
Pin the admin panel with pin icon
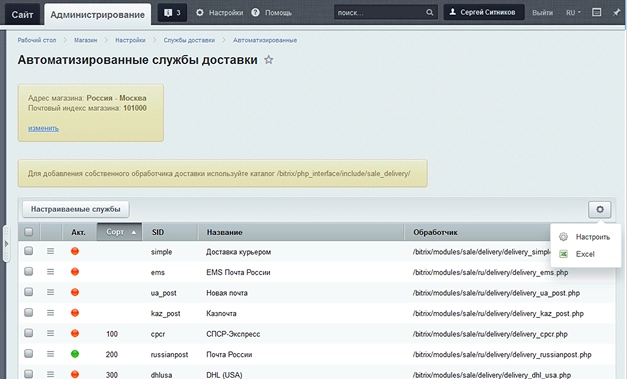tap(617, 12)
